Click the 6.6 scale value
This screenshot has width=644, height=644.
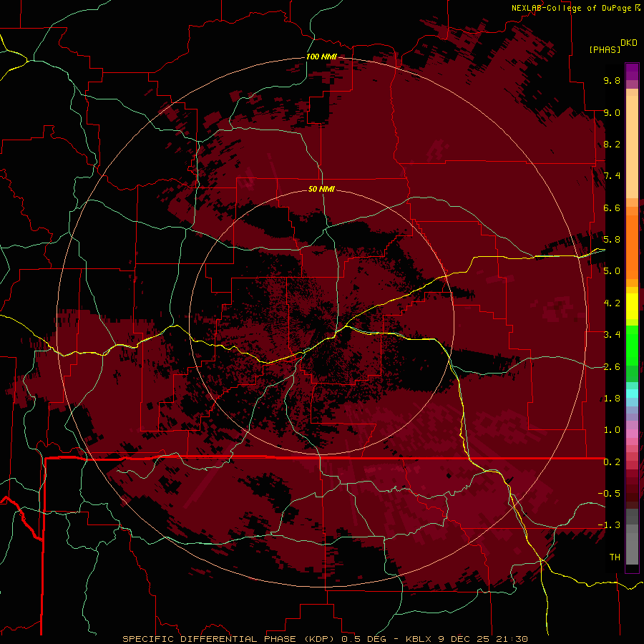612,208
